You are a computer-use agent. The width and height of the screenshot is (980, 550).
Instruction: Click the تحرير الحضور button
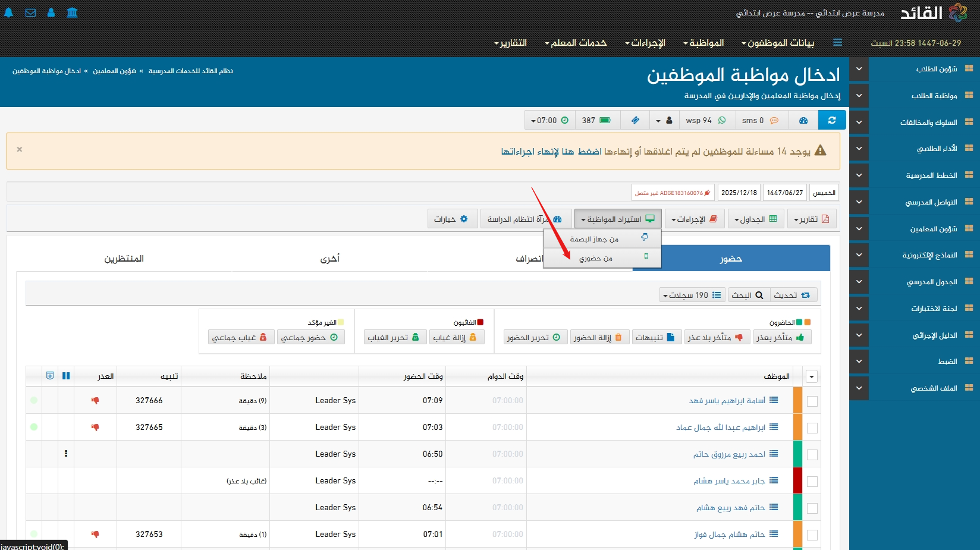[533, 337]
